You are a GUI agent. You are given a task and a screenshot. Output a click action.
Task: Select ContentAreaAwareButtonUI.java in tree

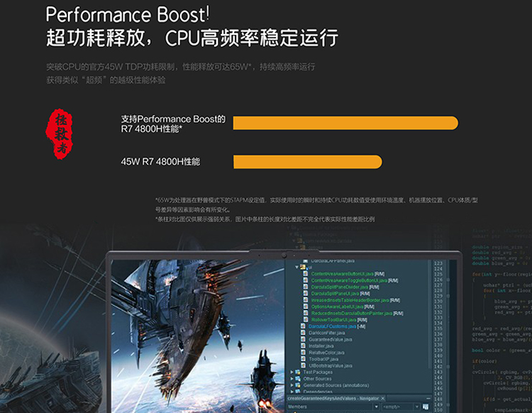[343, 274]
